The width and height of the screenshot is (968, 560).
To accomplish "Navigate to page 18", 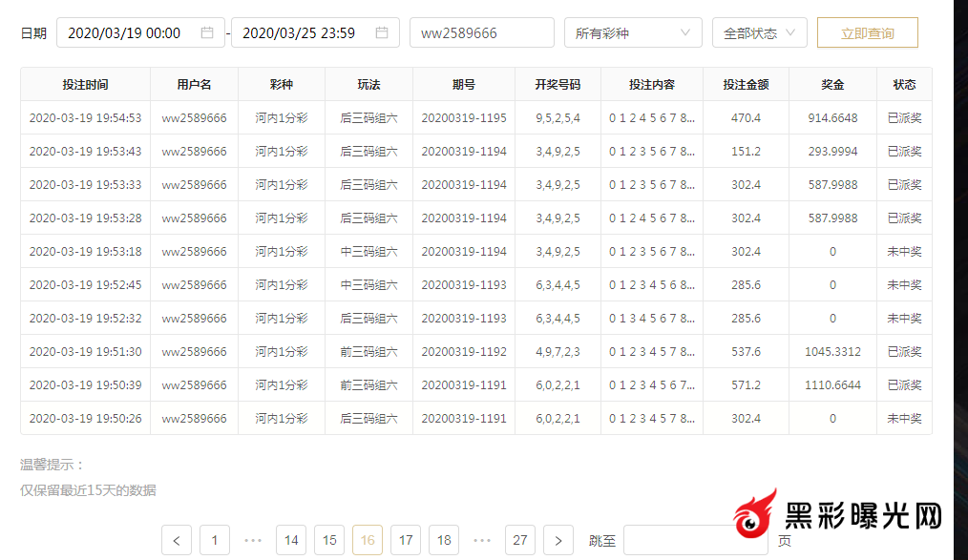I will coord(444,540).
